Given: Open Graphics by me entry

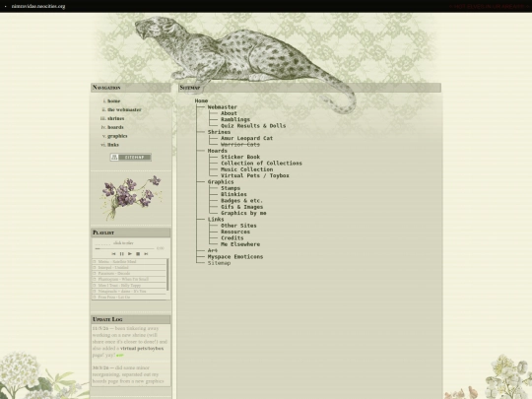Looking at the screenshot, I should [243, 213].
